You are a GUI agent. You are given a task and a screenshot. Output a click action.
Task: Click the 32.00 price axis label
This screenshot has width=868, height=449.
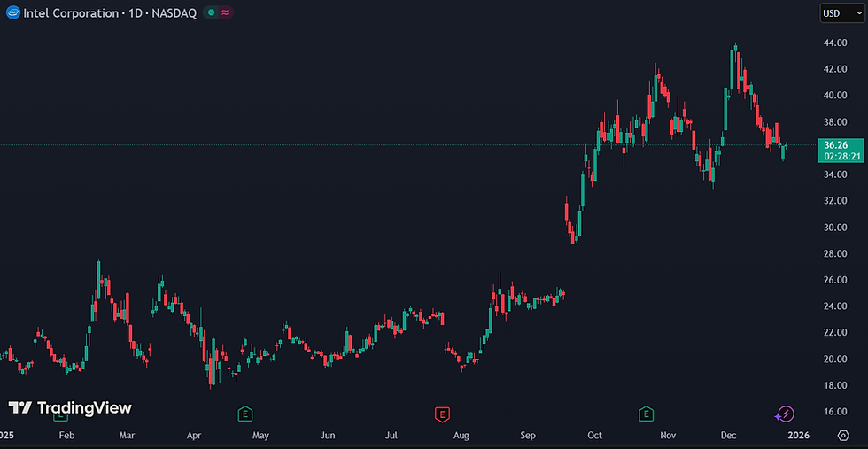point(834,201)
